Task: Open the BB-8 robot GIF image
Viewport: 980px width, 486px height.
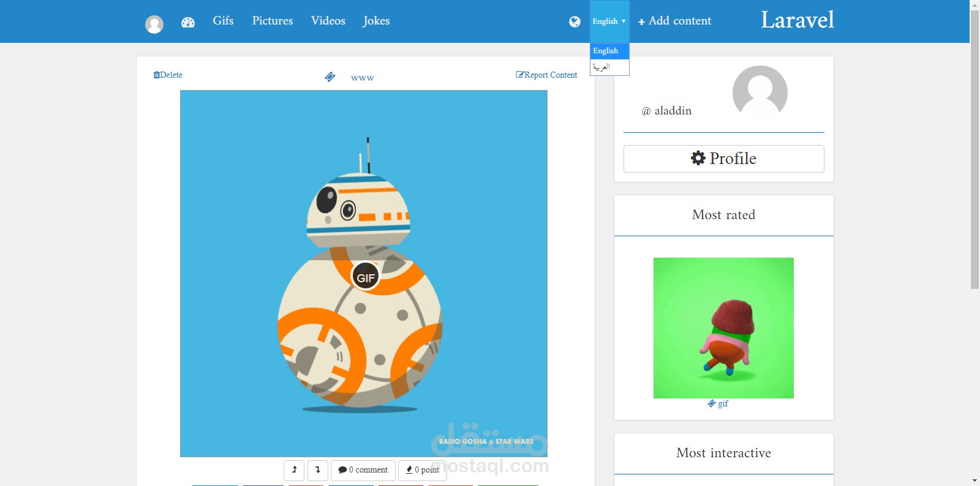Action: pos(364,274)
